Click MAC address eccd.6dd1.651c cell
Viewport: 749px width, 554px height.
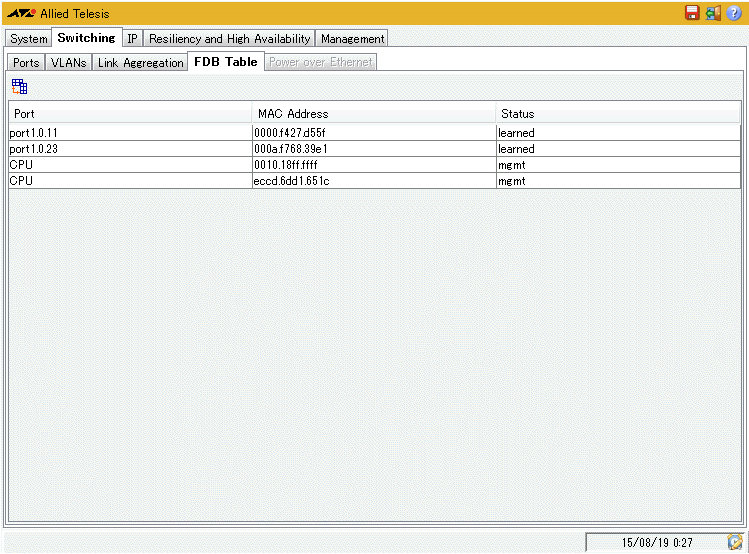pos(373,181)
